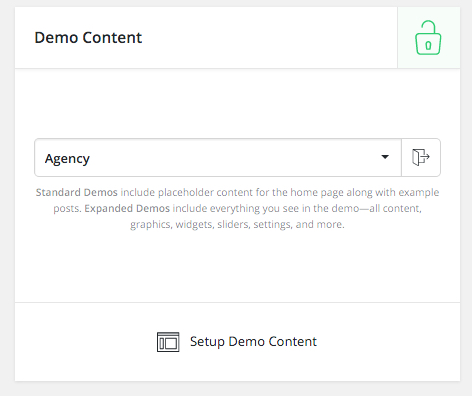Toggle the lock in the panel header
Image resolution: width=472 pixels, height=396 pixels.
coord(429,38)
